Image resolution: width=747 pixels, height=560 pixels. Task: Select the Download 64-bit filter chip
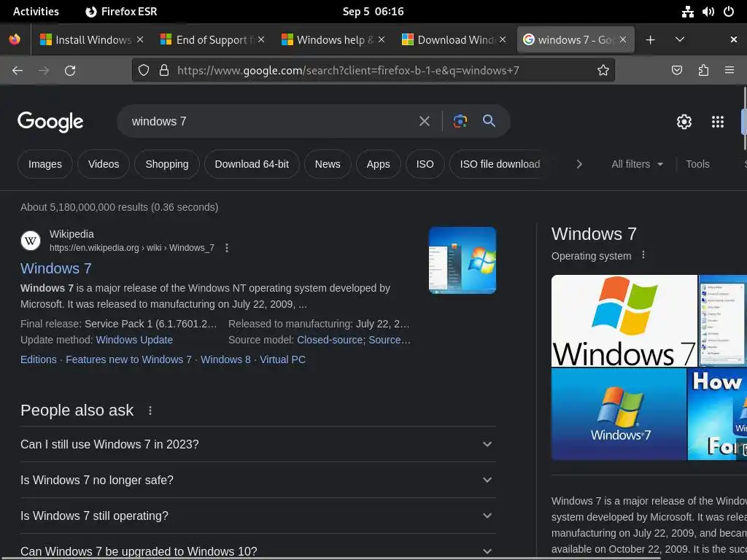(252, 164)
